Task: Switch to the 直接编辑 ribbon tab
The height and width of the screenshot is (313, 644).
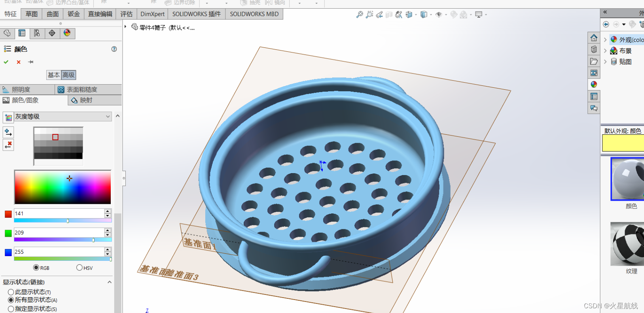Action: [x=100, y=14]
